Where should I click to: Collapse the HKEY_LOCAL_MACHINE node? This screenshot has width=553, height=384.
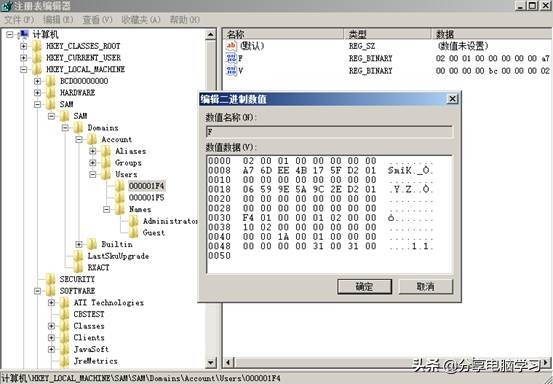(23, 69)
